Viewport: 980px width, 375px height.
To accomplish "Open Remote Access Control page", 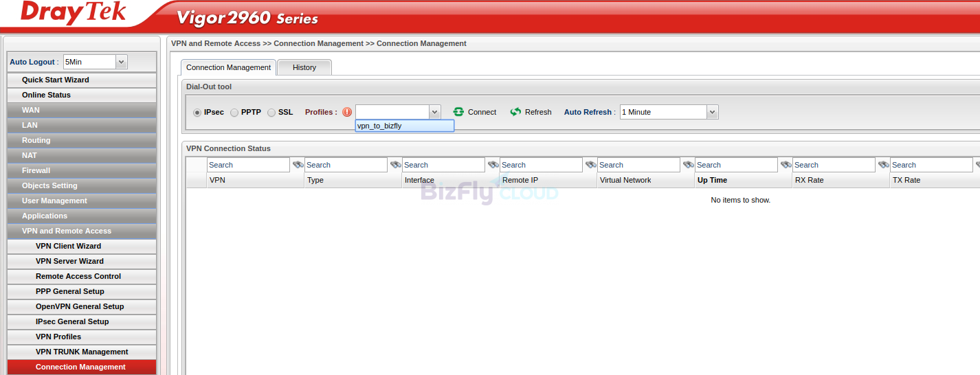I will coord(82,276).
